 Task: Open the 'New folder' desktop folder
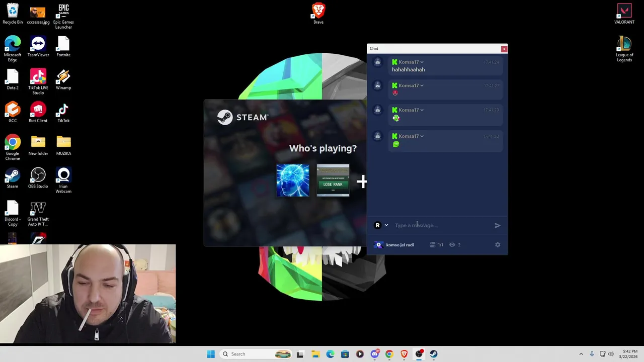point(38,145)
